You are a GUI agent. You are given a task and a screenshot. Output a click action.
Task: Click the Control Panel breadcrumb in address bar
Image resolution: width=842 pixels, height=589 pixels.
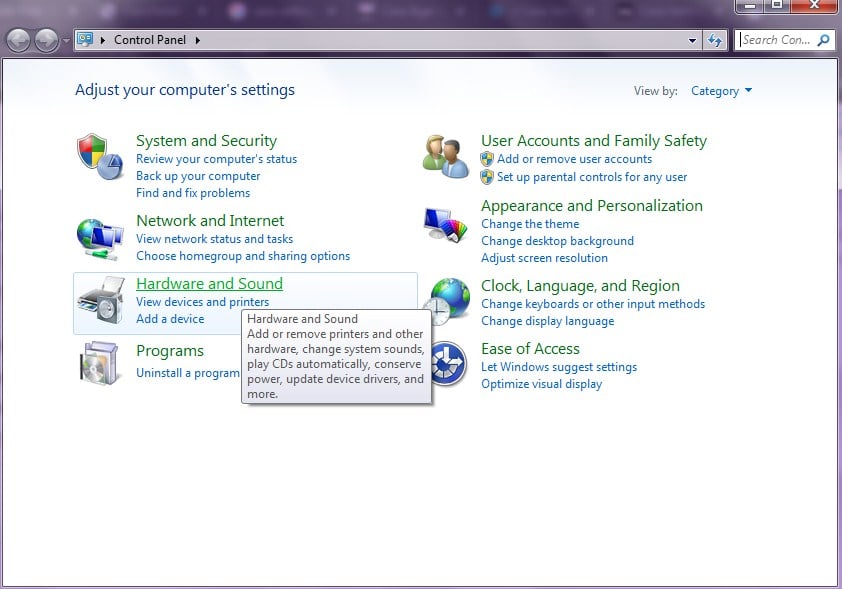[150, 40]
